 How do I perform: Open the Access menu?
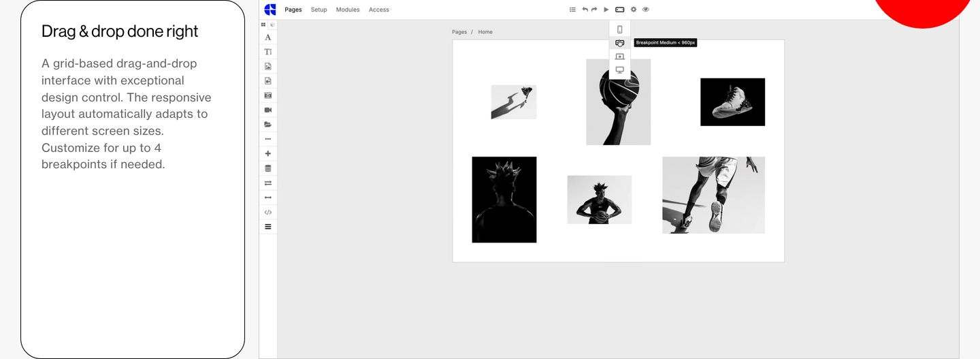pyautogui.click(x=379, y=10)
